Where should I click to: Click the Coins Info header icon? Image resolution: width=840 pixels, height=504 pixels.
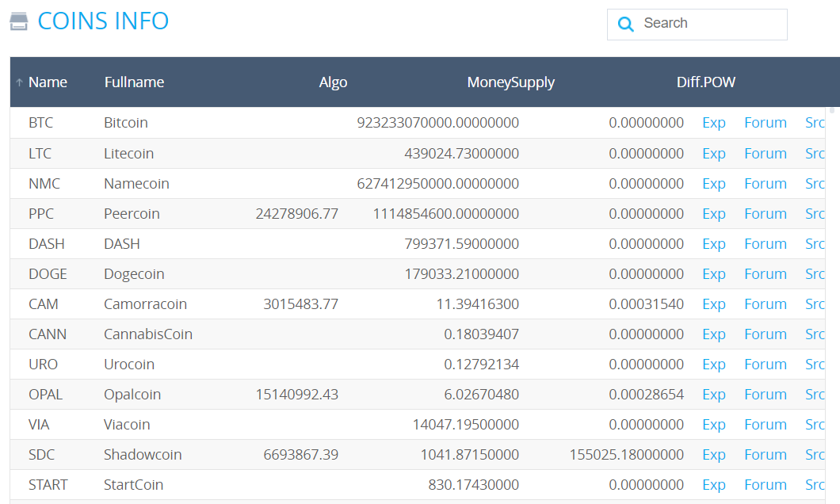pyautogui.click(x=19, y=21)
